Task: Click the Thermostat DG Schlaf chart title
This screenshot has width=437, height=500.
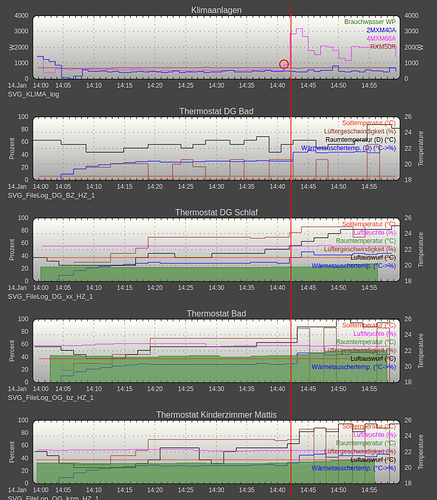Action: 216,212
